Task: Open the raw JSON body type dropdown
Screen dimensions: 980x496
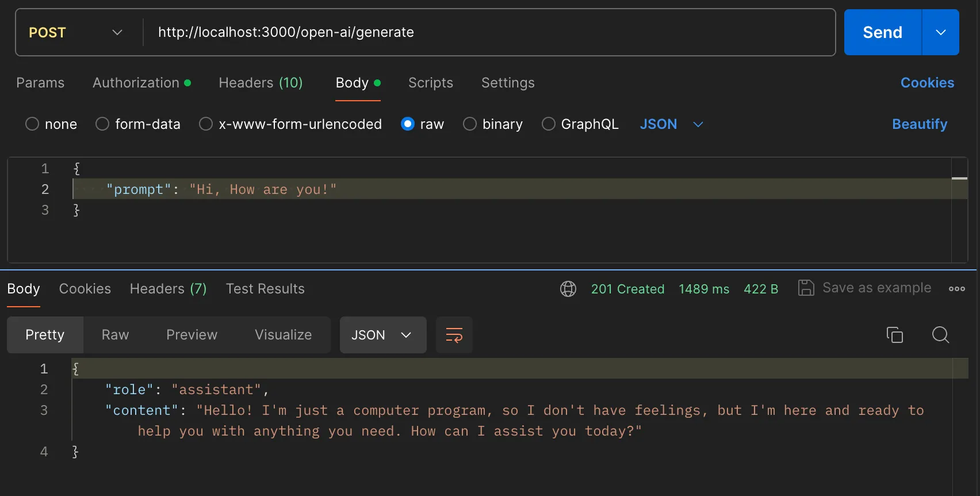Action: click(x=672, y=124)
